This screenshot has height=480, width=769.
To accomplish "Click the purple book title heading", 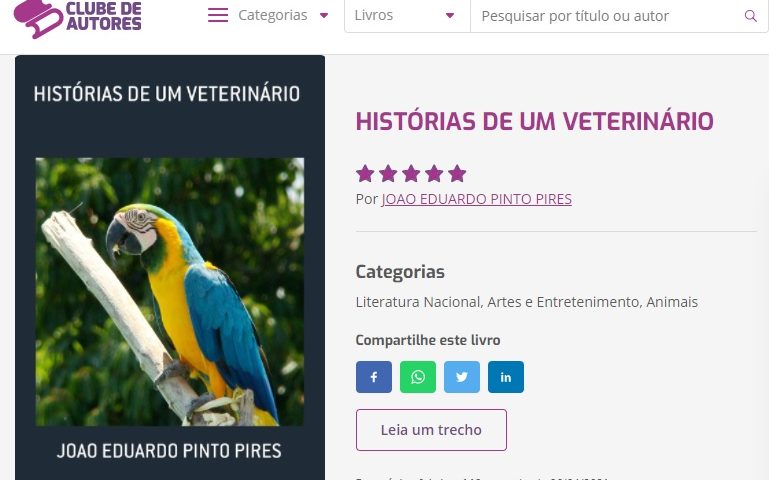I will 535,121.
